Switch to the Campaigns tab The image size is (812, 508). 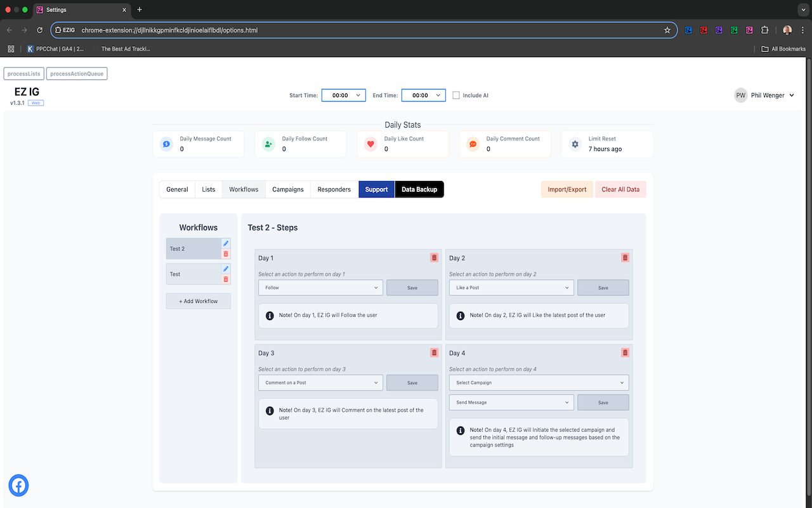[x=288, y=189]
